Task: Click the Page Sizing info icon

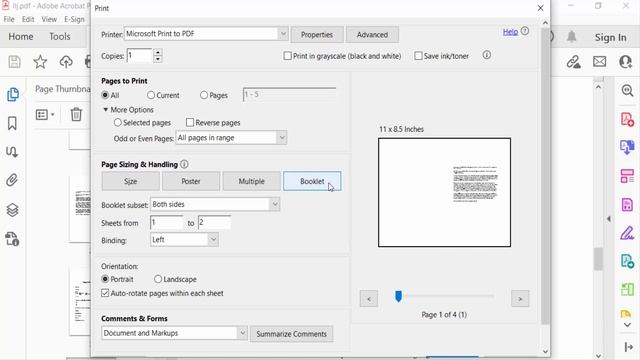Action: (x=184, y=164)
